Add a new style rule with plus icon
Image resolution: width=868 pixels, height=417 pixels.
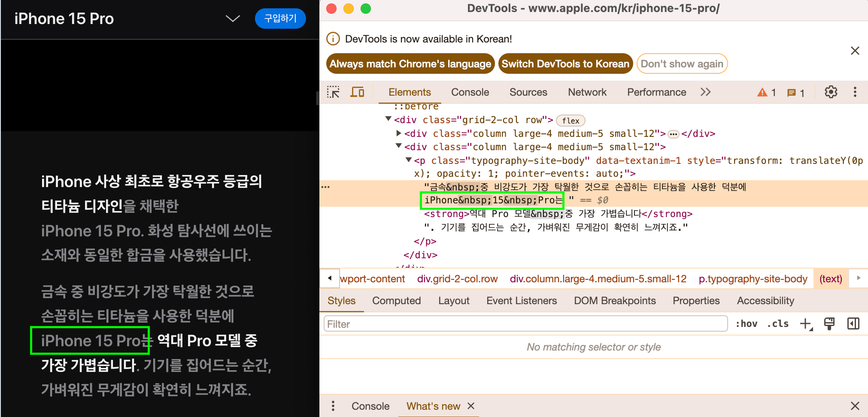[806, 324]
